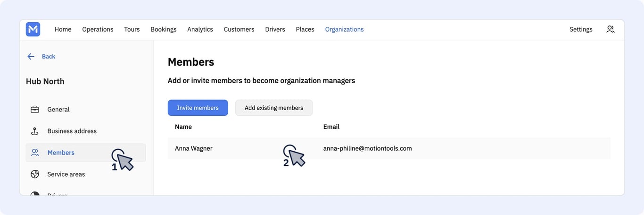
Task: Click the MotionTools logo icon
Action: click(33, 29)
